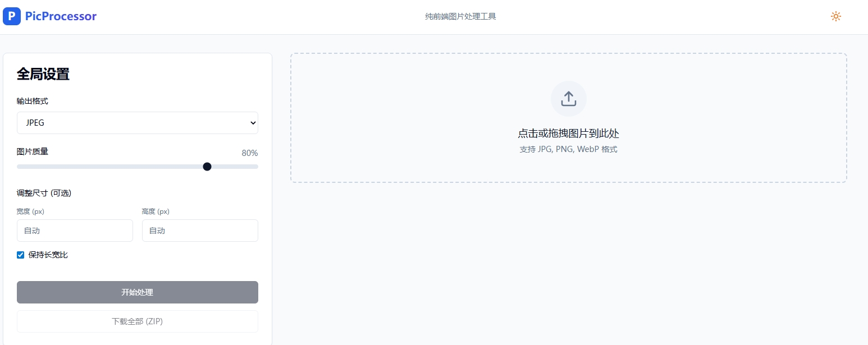Click the logo icon next to PicProcessor name
Screen dimensions: 868x345
(x=12, y=16)
